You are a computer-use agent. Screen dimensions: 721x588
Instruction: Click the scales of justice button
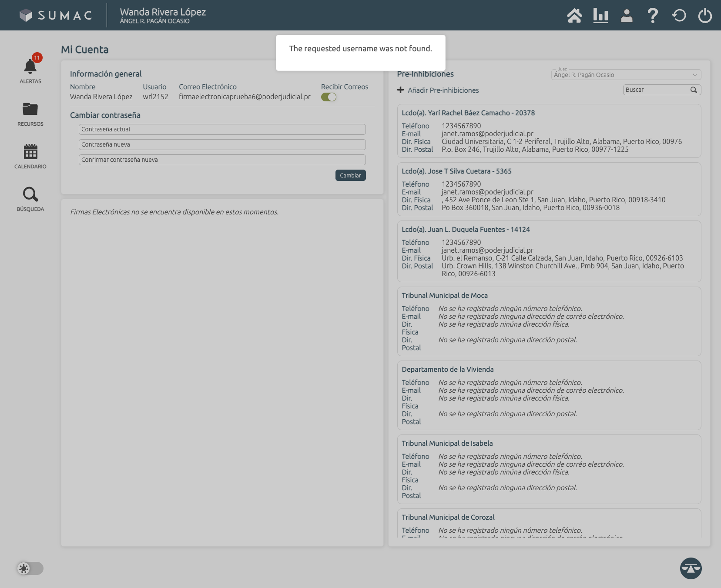691,568
